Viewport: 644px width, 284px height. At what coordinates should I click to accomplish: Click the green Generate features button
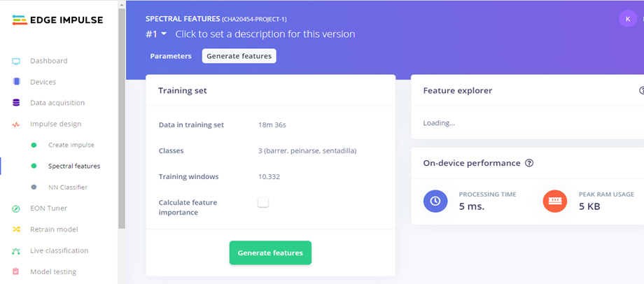pyautogui.click(x=270, y=253)
